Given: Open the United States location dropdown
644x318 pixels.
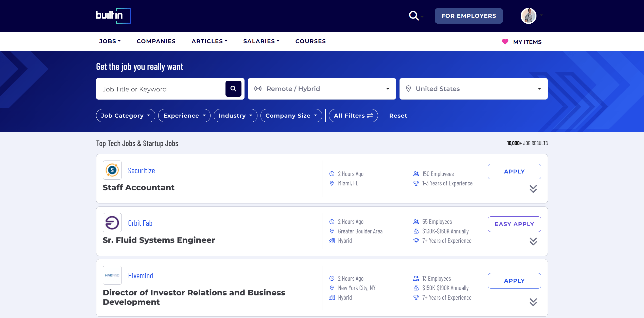Looking at the screenshot, I should 473,89.
